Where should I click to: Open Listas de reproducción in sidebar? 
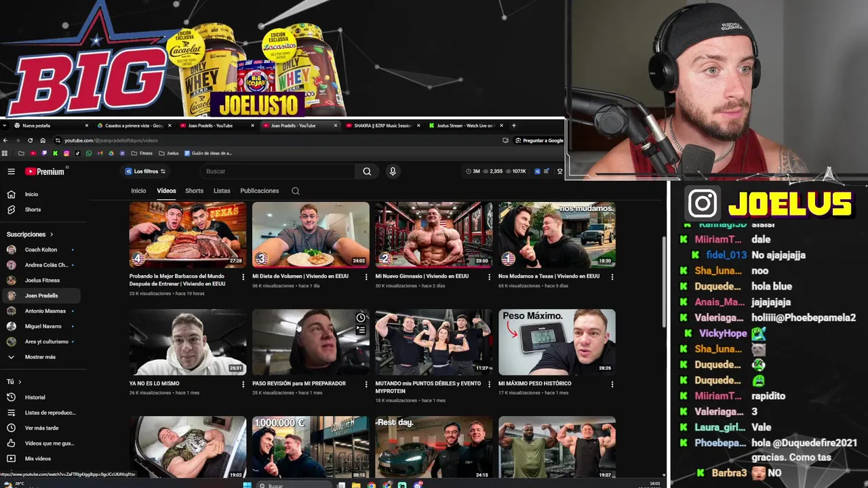(40, 413)
